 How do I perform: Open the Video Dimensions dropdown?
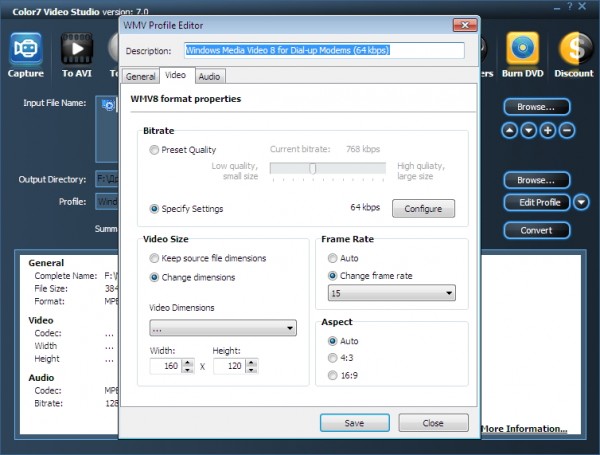tap(223, 328)
